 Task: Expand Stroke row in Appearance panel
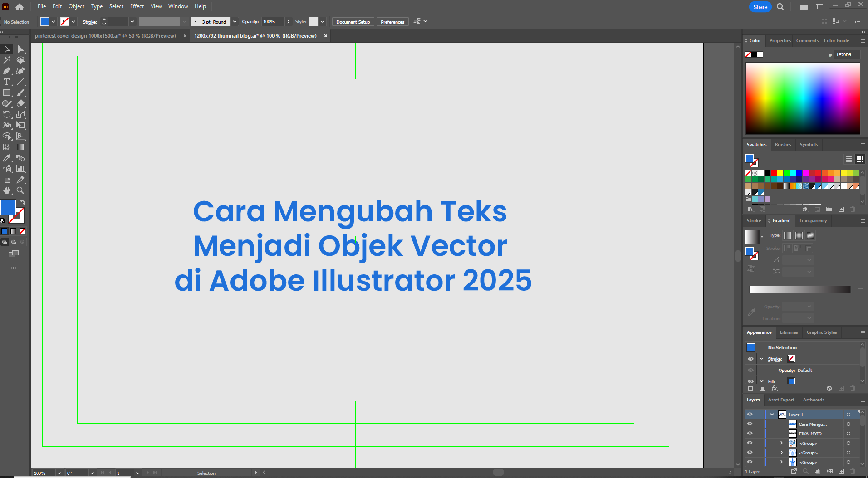(762, 359)
